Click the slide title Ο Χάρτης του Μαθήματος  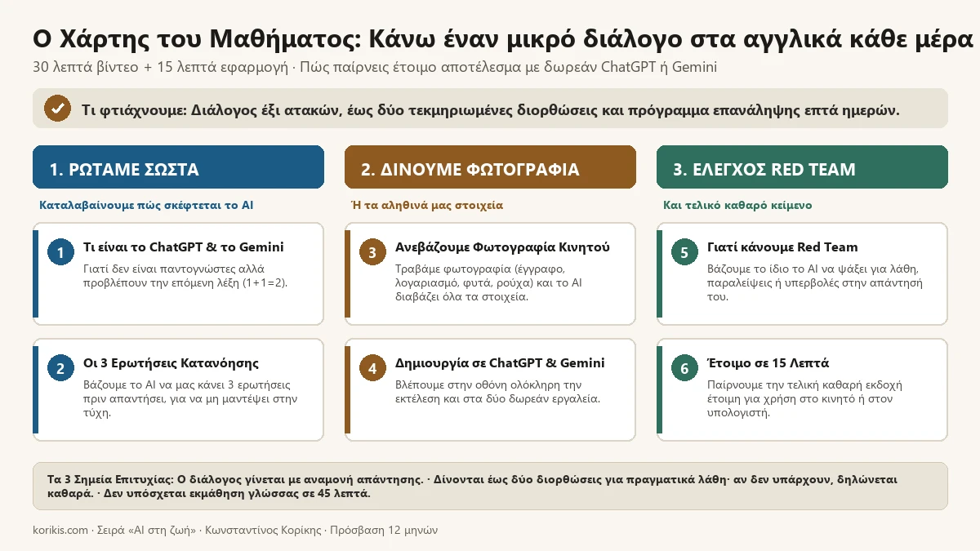(x=504, y=38)
